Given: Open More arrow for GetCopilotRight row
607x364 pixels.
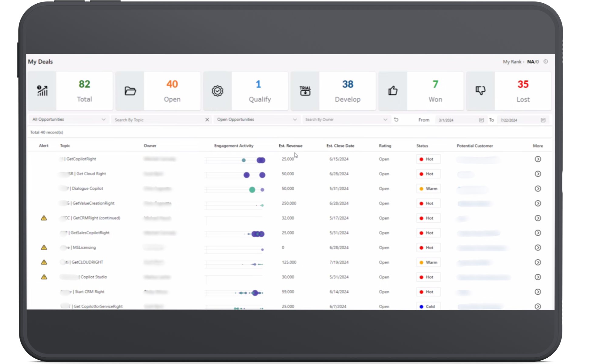Looking at the screenshot, I should (538, 159).
